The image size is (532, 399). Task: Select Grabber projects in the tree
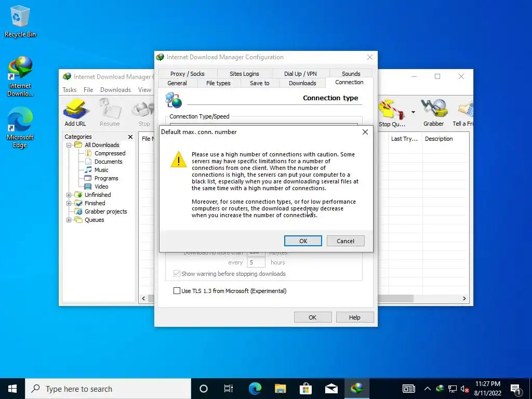click(x=105, y=211)
